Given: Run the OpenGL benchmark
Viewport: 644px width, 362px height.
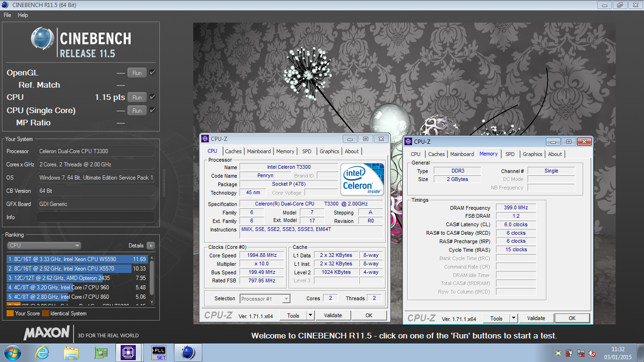Looking at the screenshot, I should (137, 73).
